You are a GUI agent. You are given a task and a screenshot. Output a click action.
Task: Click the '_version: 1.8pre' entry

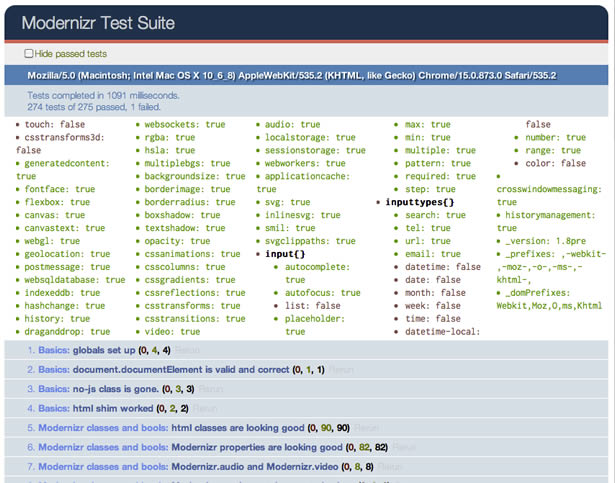click(x=546, y=241)
